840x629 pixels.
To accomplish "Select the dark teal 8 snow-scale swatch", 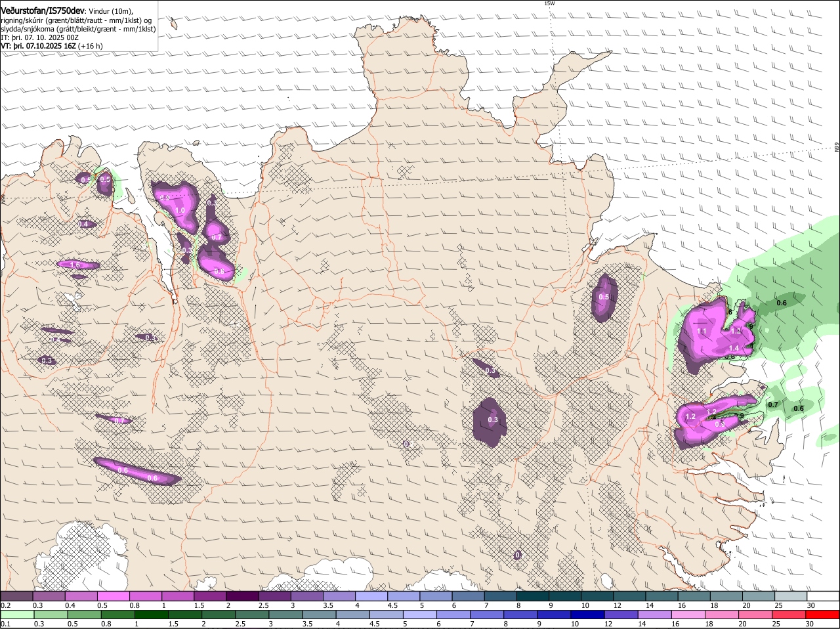I will coord(532,596).
